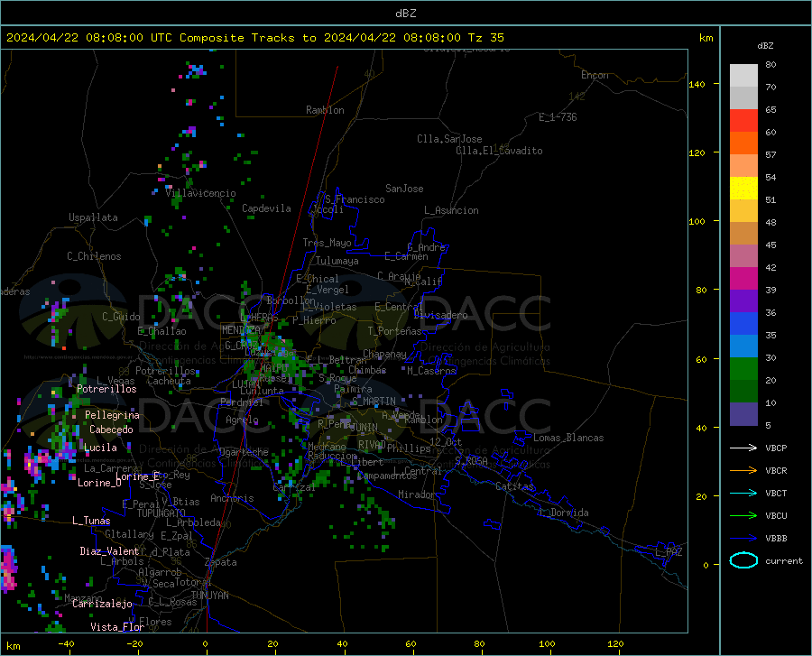Click the Cabecedo place label

pos(111,430)
